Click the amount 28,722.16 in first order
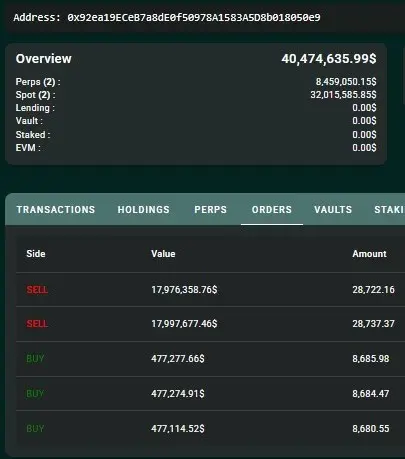Image resolution: width=405 pixels, height=459 pixels. [x=373, y=290]
